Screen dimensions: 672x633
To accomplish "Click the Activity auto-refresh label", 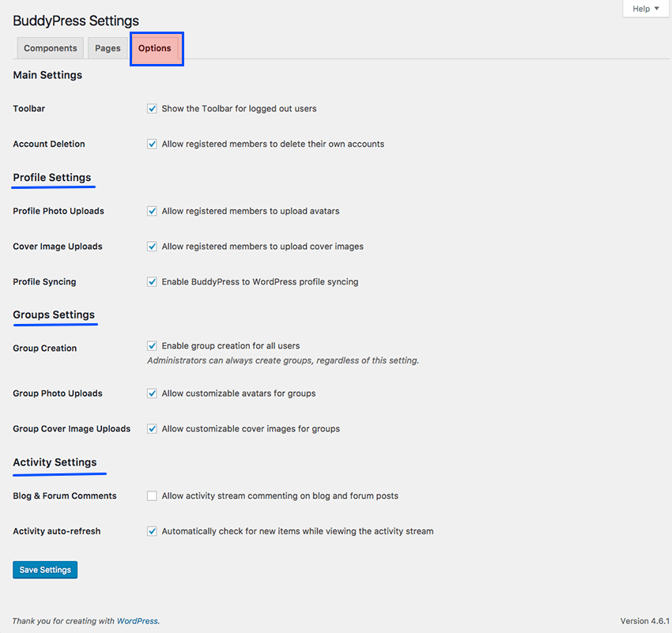I will click(57, 531).
